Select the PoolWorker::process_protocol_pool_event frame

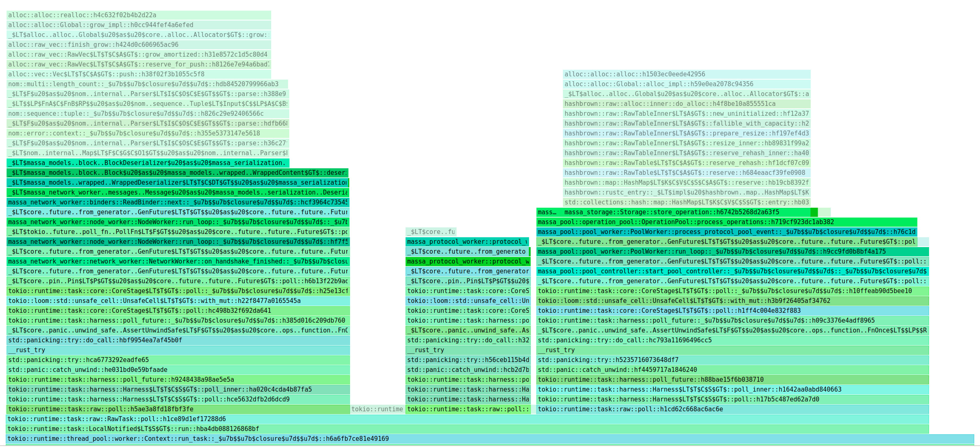726,232
